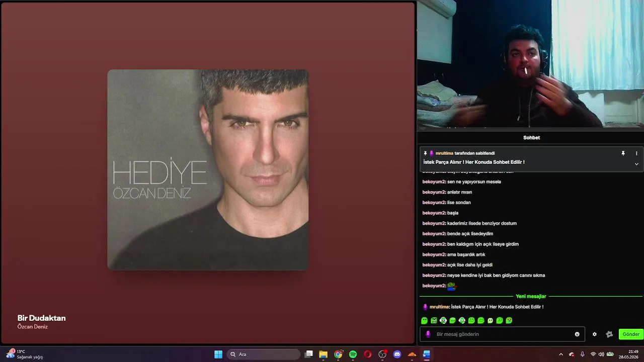The image size is (644, 362).
Task: Click the frog emote in bekoyum2's message
Action: [451, 286]
